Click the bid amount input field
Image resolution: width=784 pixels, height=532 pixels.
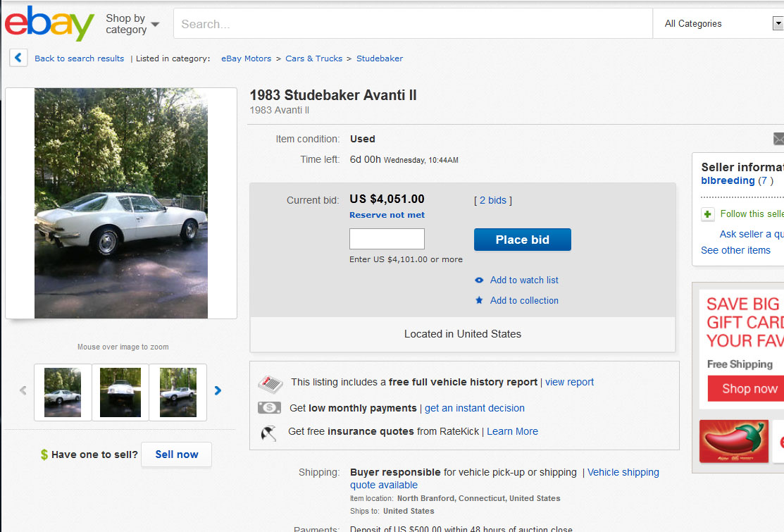tap(387, 239)
